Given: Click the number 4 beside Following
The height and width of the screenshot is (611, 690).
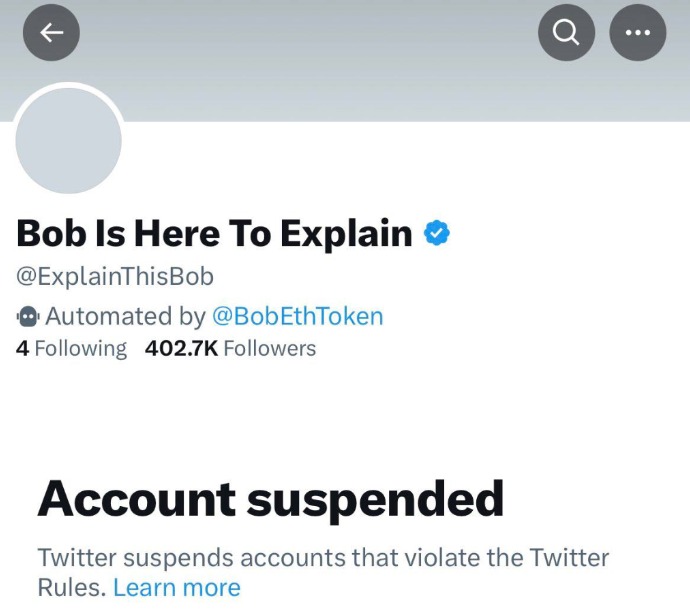Looking at the screenshot, I should click(x=22, y=349).
